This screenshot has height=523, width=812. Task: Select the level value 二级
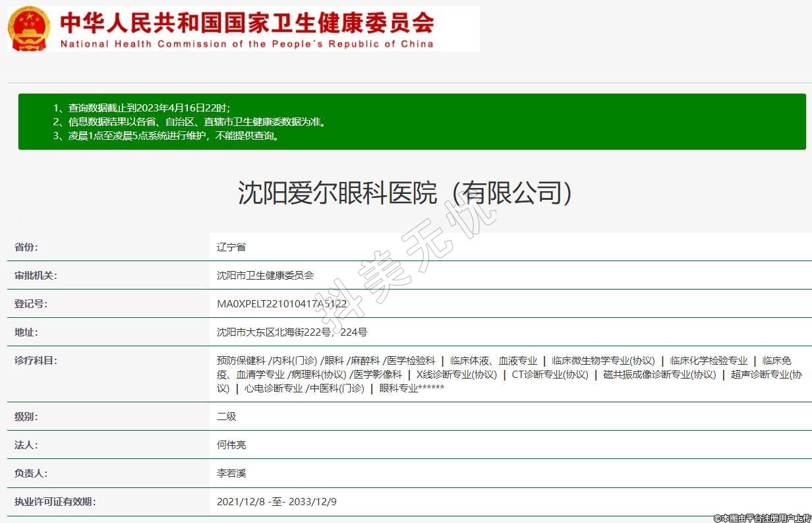pyautogui.click(x=226, y=417)
